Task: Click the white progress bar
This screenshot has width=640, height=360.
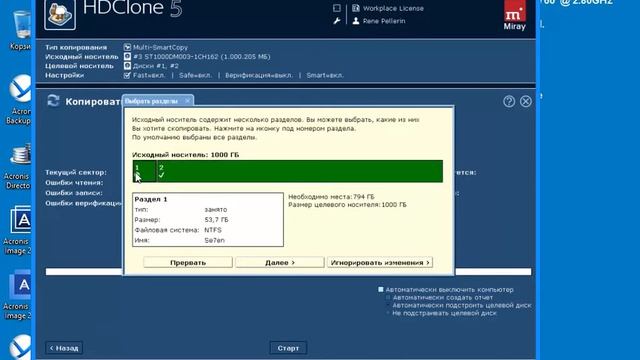Action: [289, 272]
